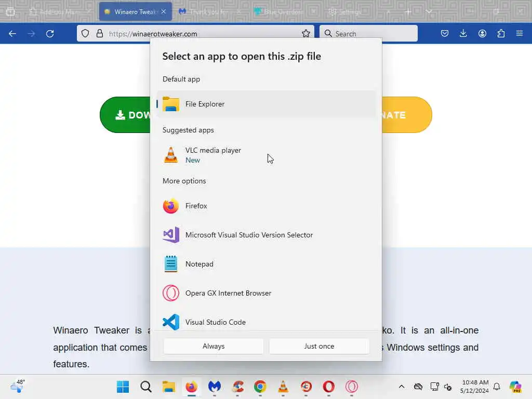Select File Explorer as default app
The image size is (532, 399).
click(266, 104)
